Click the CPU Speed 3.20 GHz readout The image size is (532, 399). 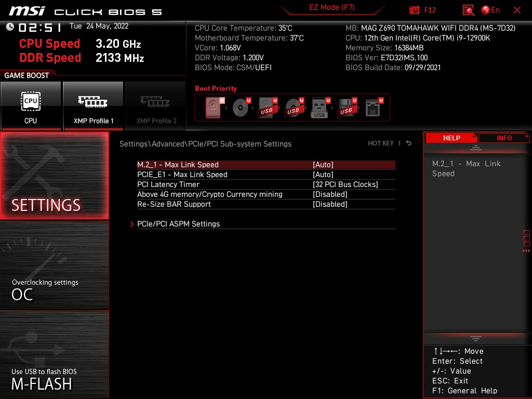[80, 44]
